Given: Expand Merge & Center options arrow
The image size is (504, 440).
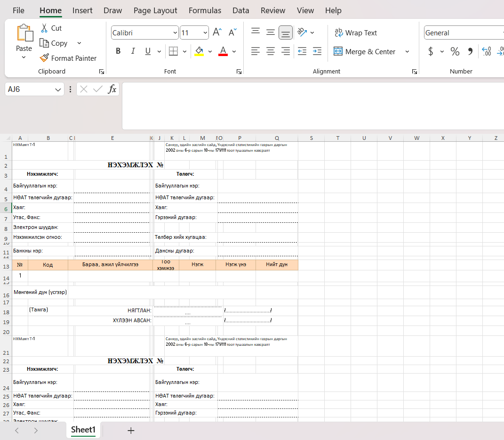Looking at the screenshot, I should tap(407, 51).
